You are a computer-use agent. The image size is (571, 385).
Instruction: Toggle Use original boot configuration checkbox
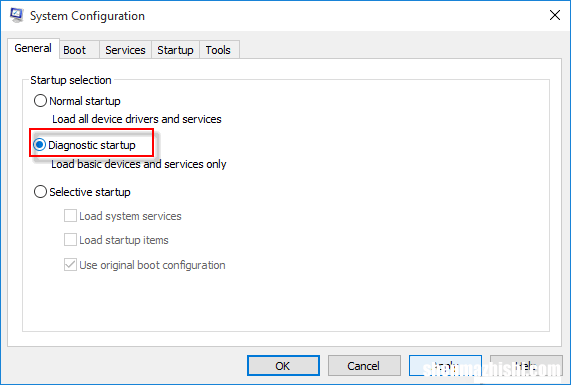click(70, 264)
